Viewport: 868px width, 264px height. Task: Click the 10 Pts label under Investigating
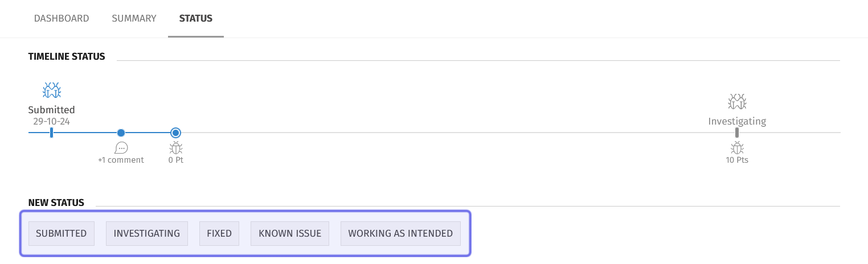click(x=737, y=160)
